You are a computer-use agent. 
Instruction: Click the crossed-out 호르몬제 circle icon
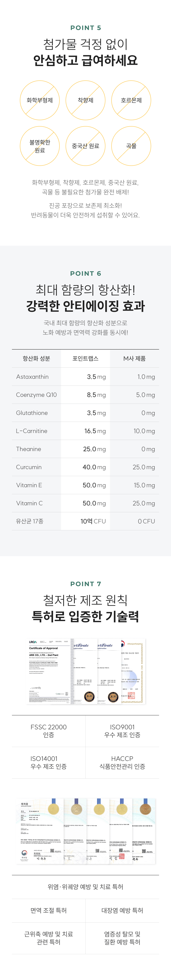click(131, 101)
